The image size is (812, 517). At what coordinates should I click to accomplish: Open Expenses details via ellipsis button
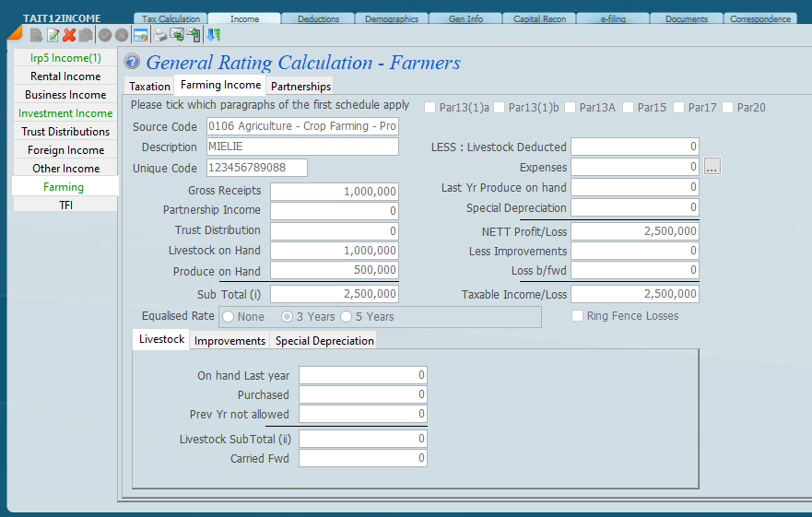[x=712, y=167]
